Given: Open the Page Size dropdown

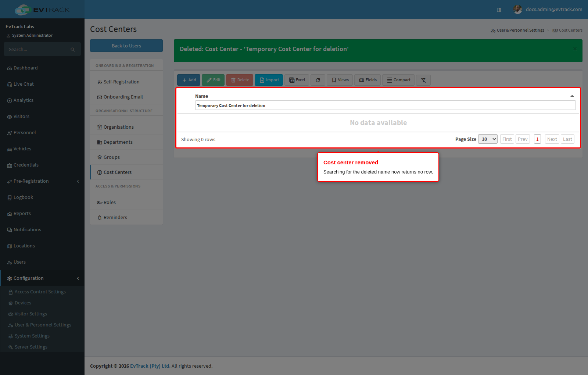Looking at the screenshot, I should click(x=488, y=139).
